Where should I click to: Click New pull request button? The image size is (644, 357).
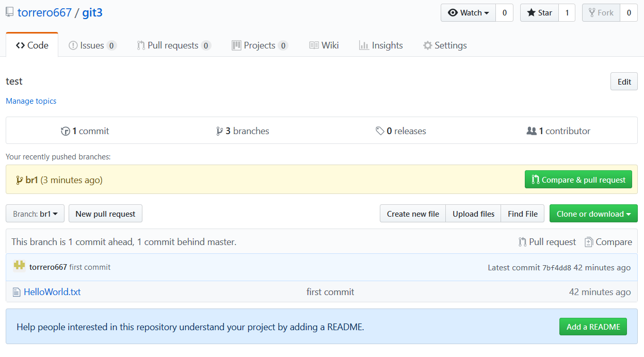click(x=105, y=214)
